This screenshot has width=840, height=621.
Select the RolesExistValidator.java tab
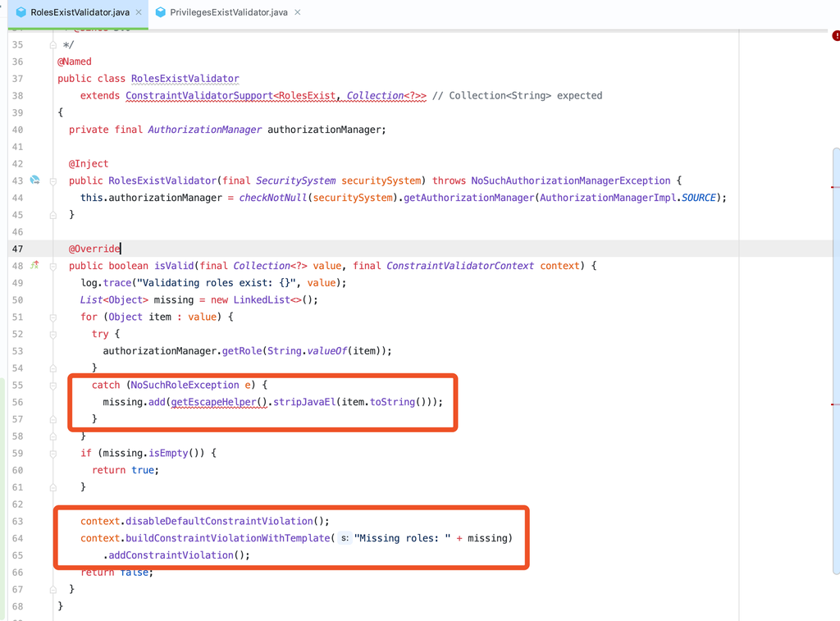[80, 12]
